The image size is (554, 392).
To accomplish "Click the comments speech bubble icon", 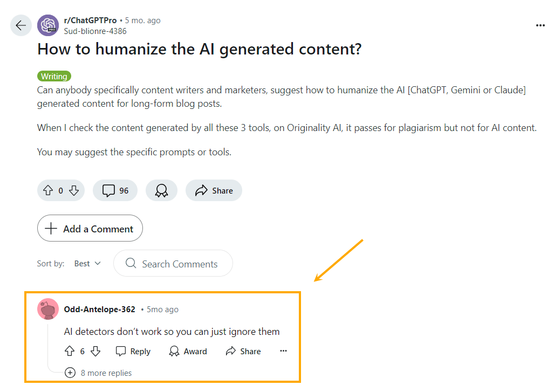I will coord(108,190).
